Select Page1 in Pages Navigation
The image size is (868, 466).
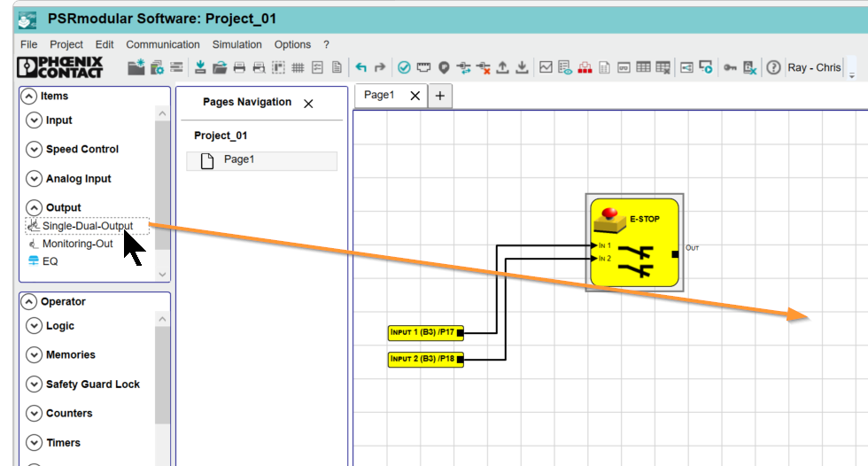pos(261,160)
